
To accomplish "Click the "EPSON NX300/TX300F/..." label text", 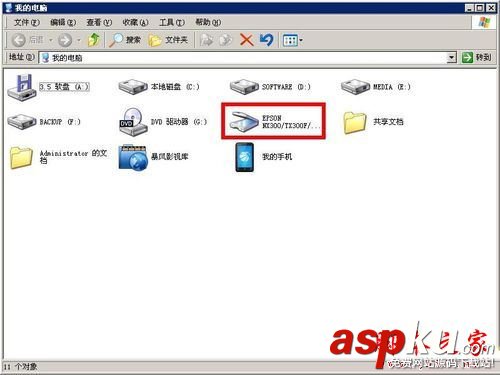I will click(291, 122).
